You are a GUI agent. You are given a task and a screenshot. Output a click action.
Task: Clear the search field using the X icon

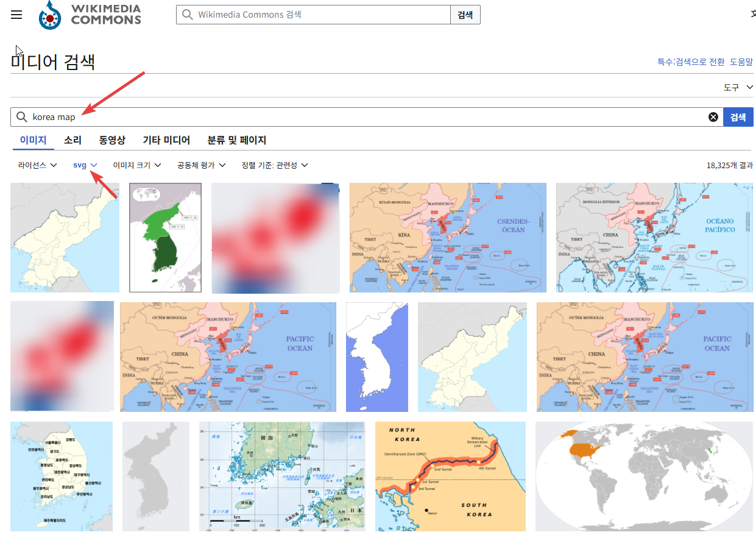click(x=713, y=116)
